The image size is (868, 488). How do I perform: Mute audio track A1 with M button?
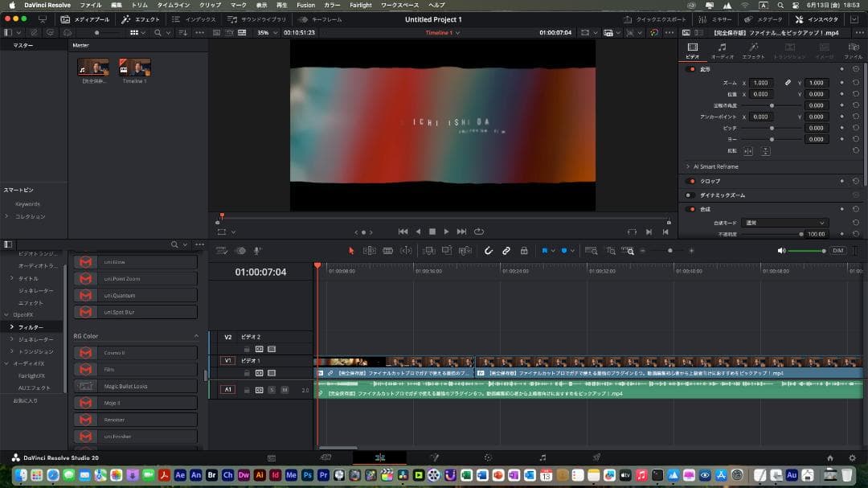tap(285, 390)
